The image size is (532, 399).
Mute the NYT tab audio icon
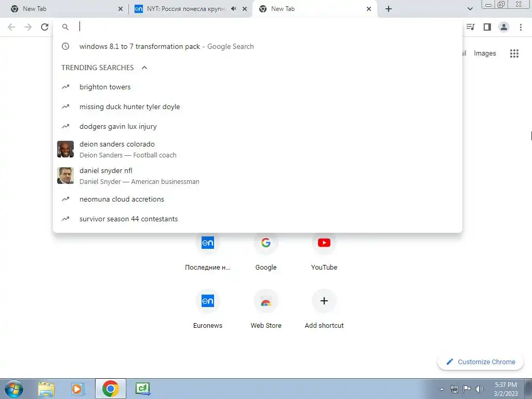[x=233, y=9]
